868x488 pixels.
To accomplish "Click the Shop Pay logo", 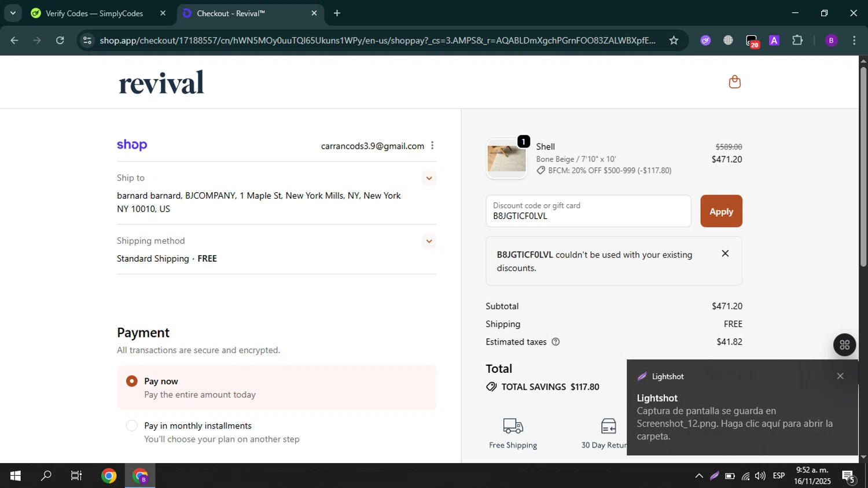I will pyautogui.click(x=132, y=145).
